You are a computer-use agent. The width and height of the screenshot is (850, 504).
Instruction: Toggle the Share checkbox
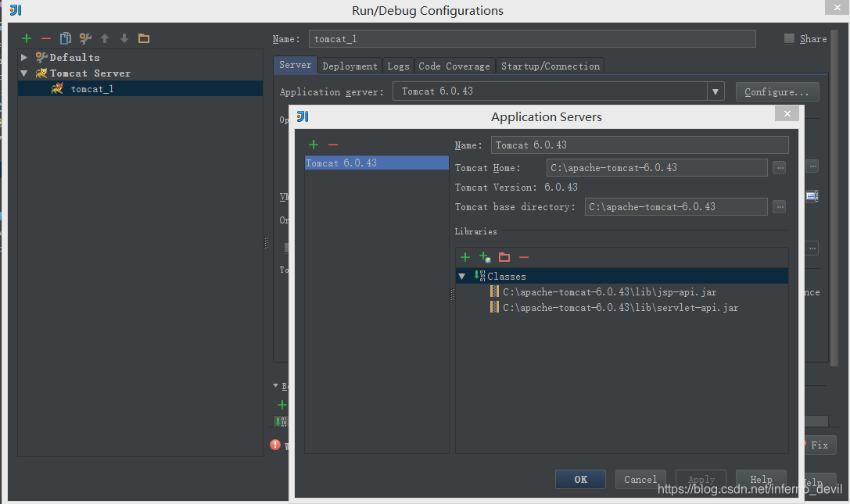[x=789, y=38]
